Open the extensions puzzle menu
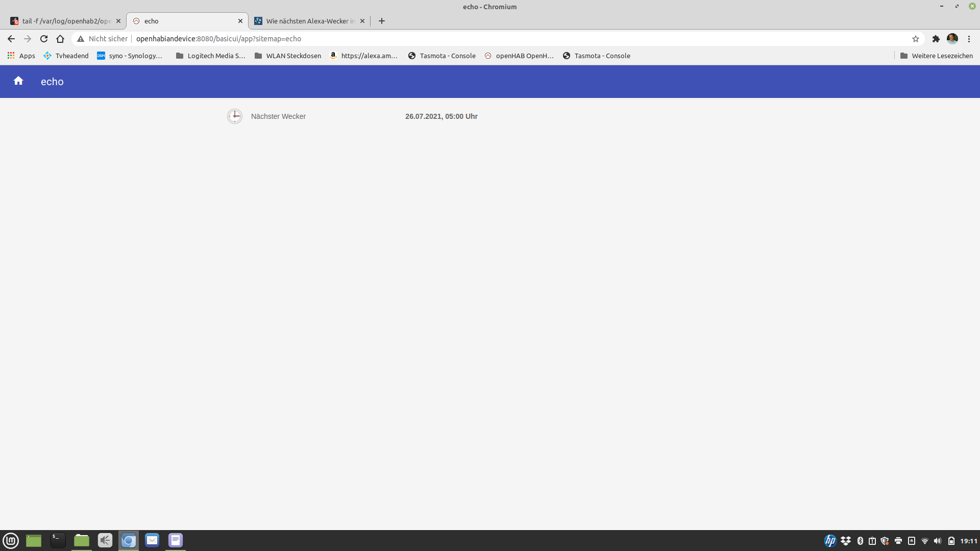 (x=936, y=39)
